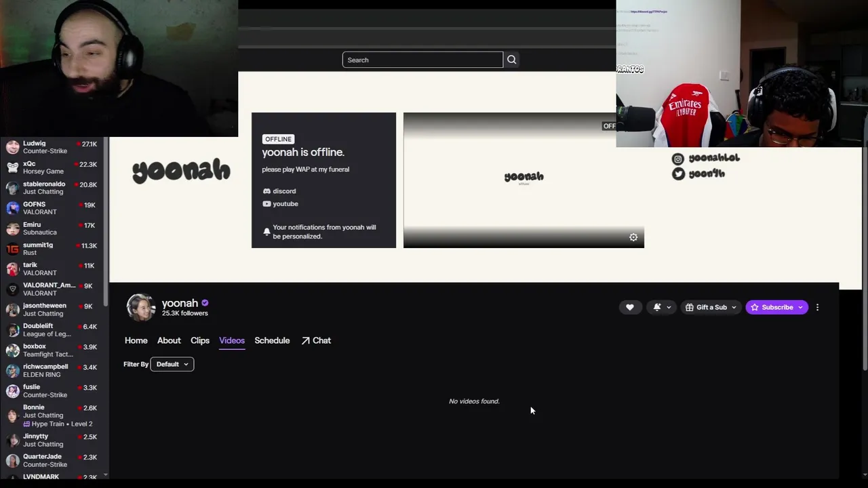Expand the Filter By Default dropdown

[x=172, y=364]
